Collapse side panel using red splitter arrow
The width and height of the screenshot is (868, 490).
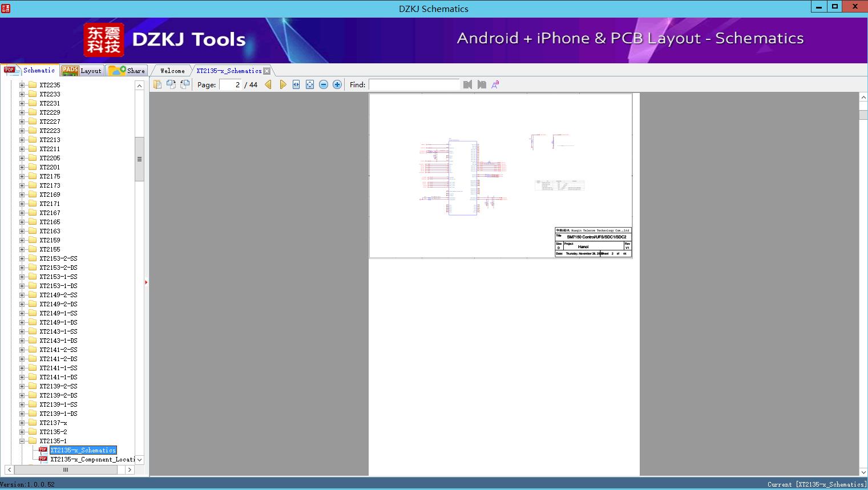pyautogui.click(x=146, y=282)
